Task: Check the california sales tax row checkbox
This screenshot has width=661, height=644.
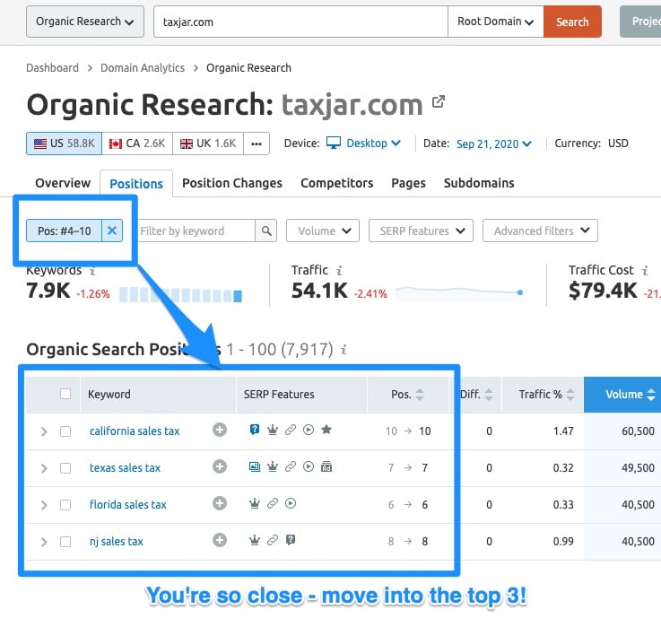Action: 65,431
